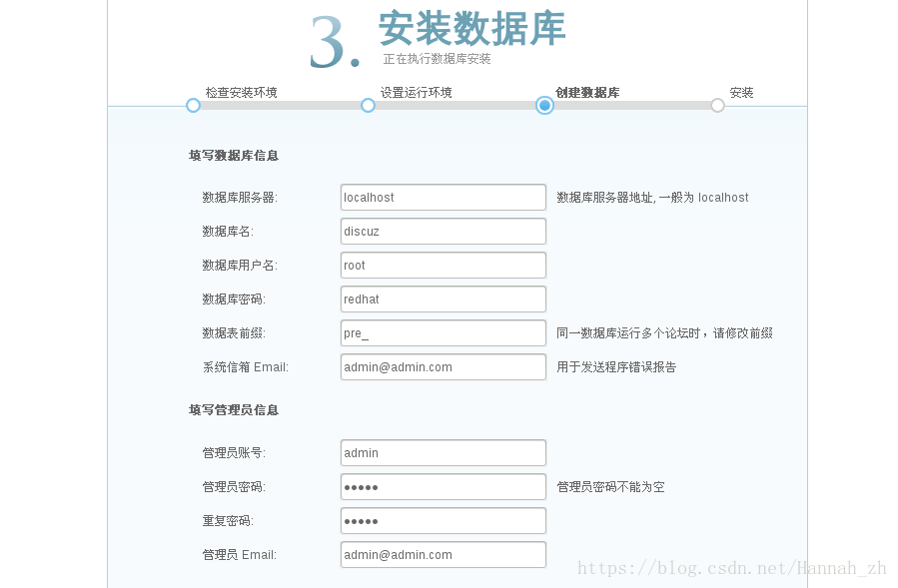The image size is (898, 588).
Task: Click the 管理员 Email: label
Action: (x=240, y=555)
